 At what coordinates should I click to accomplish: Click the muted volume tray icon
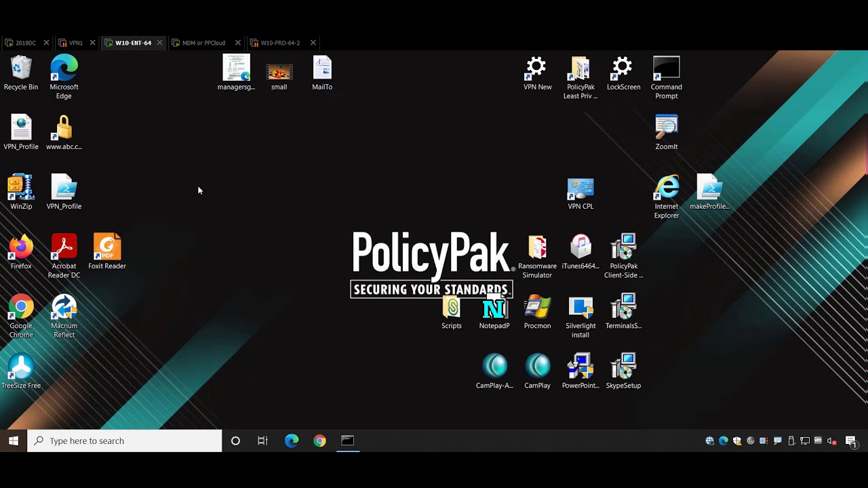[x=831, y=441]
